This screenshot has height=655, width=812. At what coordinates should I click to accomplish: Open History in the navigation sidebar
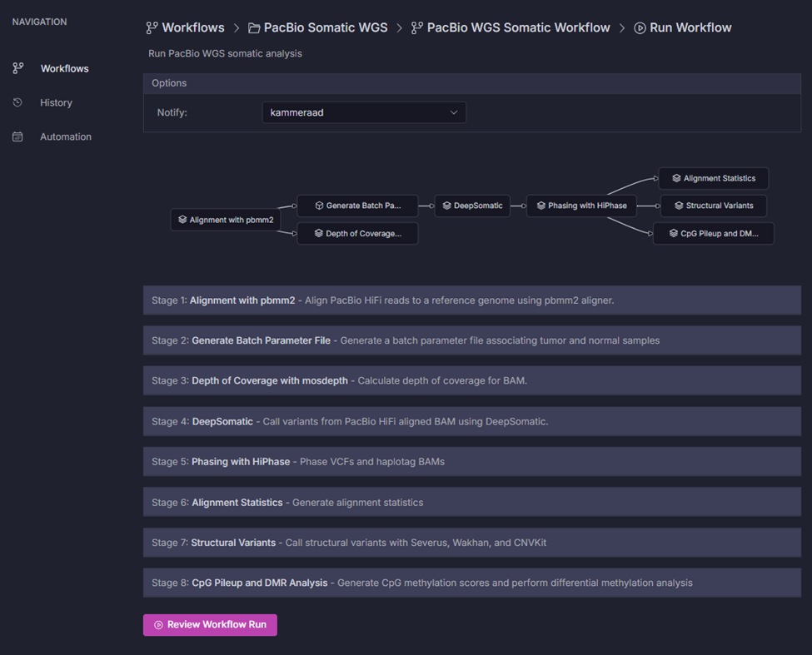click(56, 102)
